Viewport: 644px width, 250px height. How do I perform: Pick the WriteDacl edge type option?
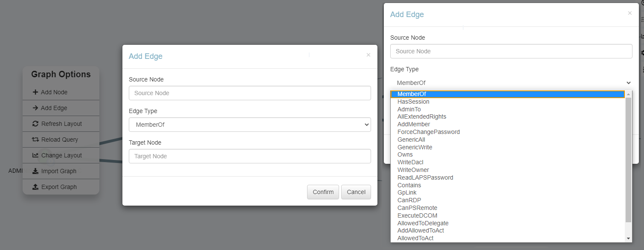410,162
